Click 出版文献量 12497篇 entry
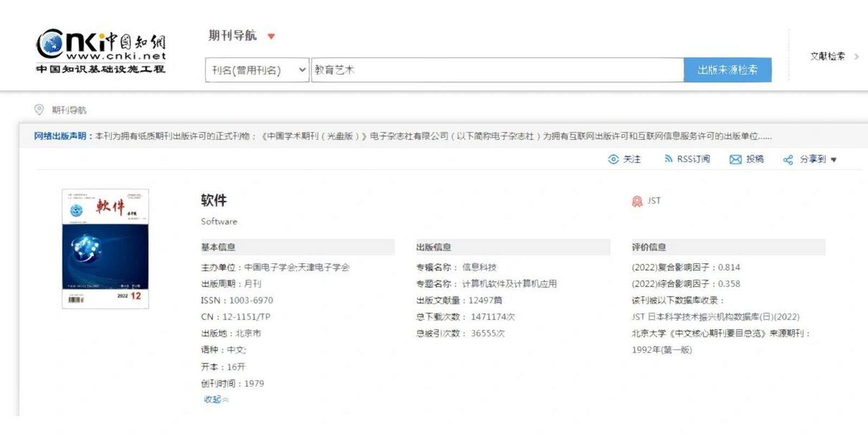868x434 pixels. click(459, 301)
